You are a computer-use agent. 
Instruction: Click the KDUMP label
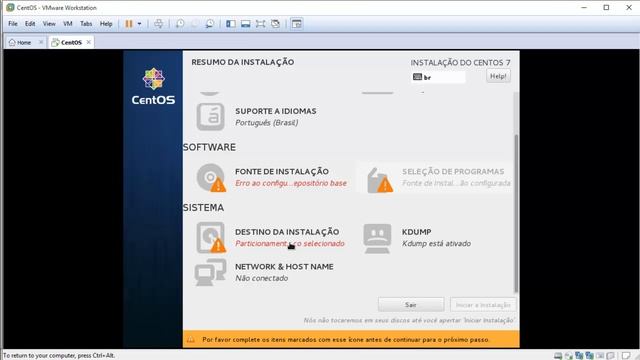[x=416, y=232]
